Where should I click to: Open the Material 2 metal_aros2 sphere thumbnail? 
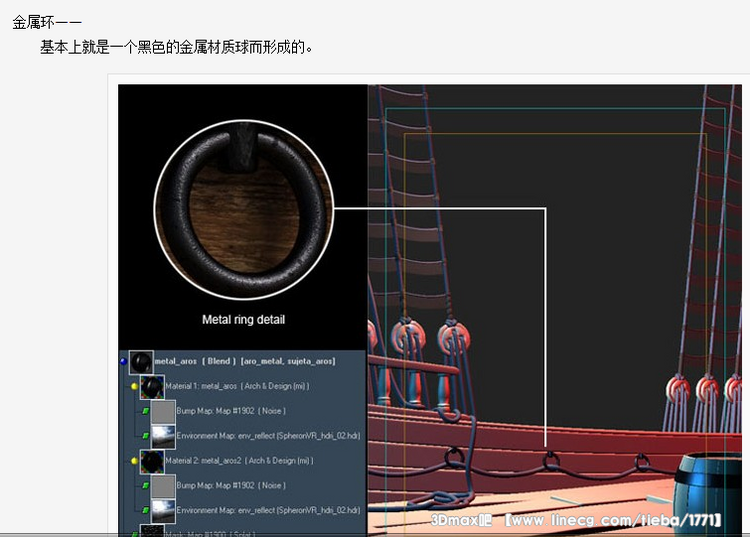coord(152,461)
